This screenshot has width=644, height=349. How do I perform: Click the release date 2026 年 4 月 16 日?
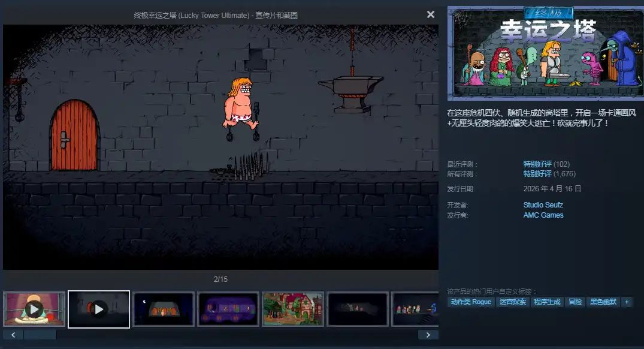click(x=552, y=189)
